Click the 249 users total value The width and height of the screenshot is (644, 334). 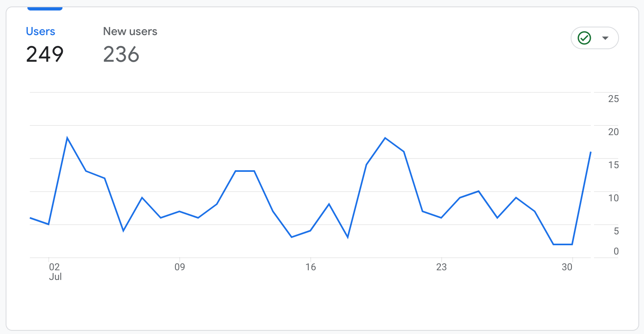click(x=45, y=54)
